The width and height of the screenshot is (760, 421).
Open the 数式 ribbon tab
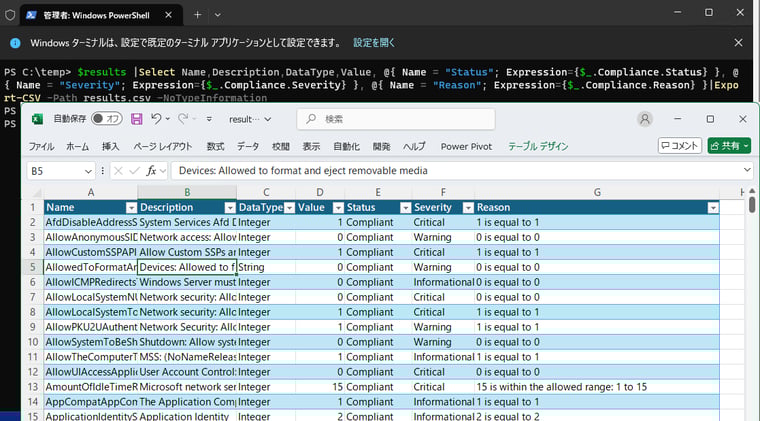click(x=215, y=146)
